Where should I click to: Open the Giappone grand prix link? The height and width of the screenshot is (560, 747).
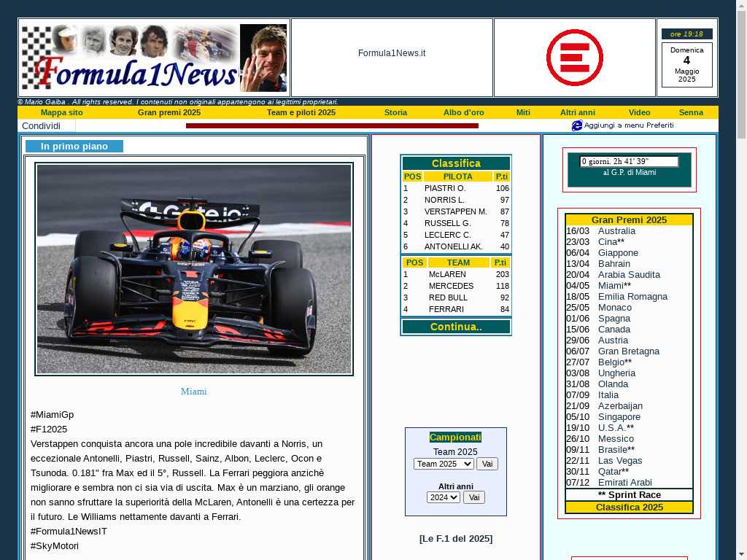pos(618,253)
